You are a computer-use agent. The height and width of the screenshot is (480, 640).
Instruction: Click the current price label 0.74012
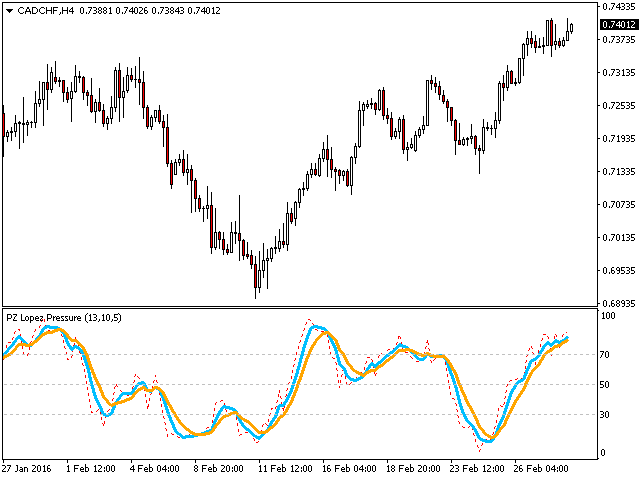point(619,24)
